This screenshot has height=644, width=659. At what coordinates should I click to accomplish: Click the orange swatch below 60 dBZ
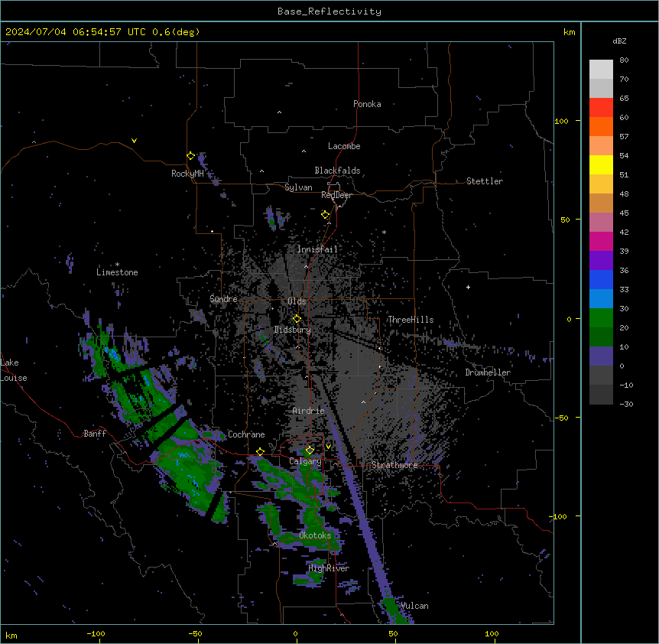[601, 126]
